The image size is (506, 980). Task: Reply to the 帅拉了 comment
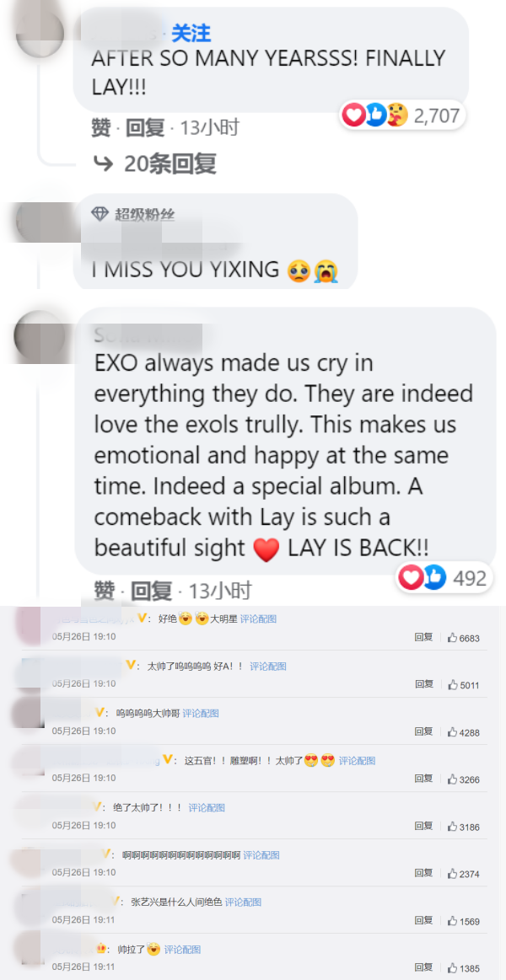click(423, 967)
